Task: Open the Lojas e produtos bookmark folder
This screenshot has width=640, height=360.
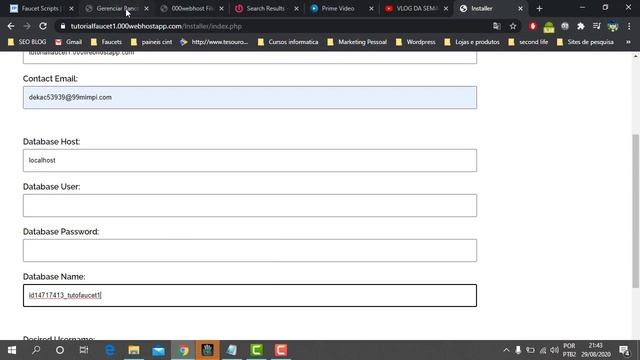Action: click(472, 42)
